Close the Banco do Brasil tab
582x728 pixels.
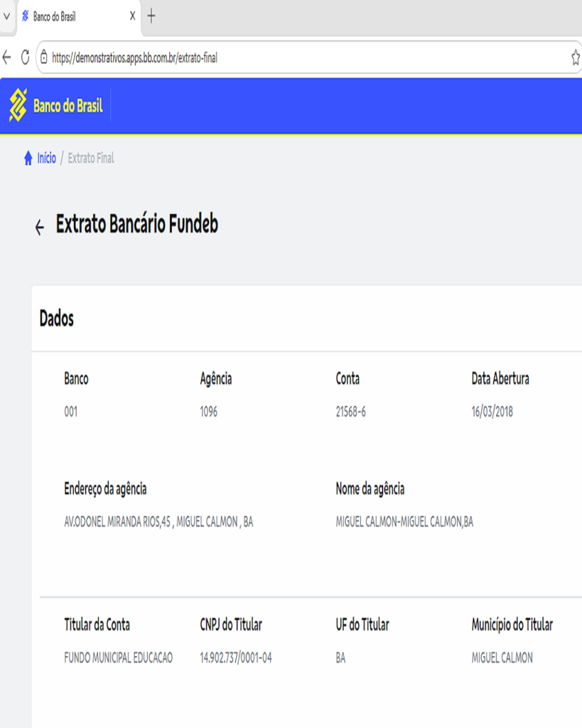[132, 16]
